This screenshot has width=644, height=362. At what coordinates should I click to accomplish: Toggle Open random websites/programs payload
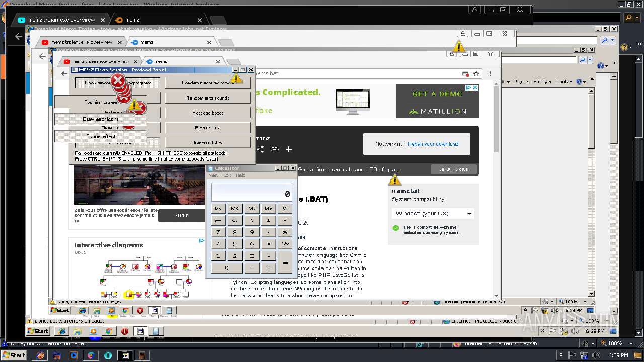coord(118,83)
